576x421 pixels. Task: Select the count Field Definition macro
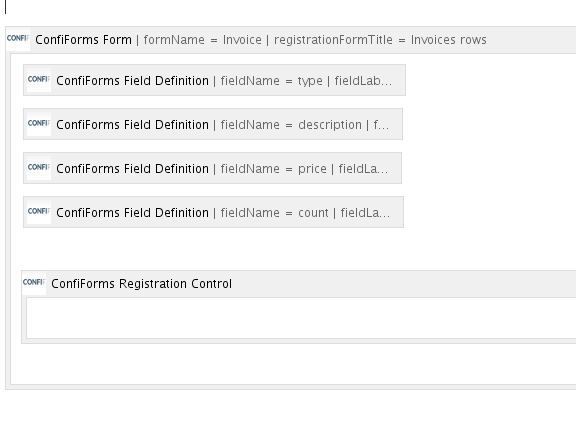[213, 212]
